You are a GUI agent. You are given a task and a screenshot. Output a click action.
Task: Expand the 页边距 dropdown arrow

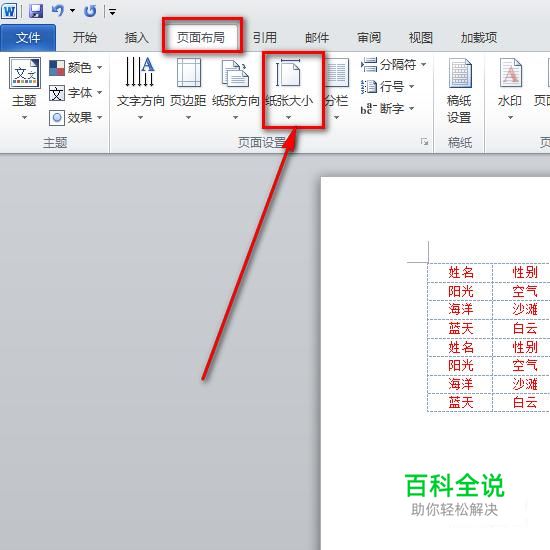(x=188, y=117)
